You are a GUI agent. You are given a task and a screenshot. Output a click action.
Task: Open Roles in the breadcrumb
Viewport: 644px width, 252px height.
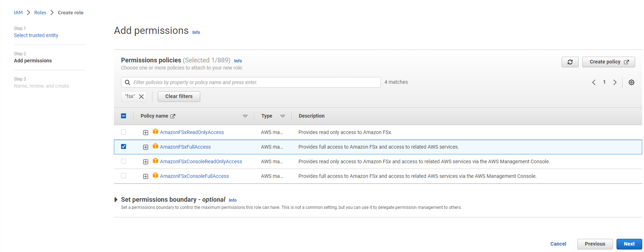click(x=40, y=12)
